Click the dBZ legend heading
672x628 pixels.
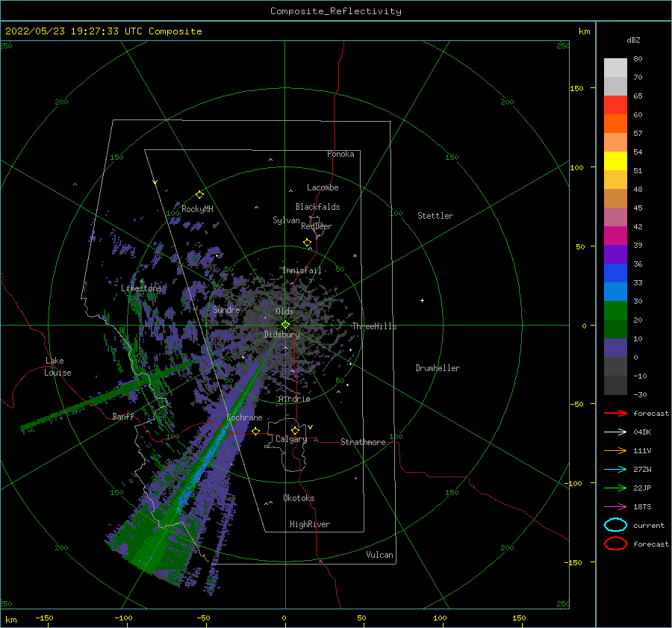point(633,40)
